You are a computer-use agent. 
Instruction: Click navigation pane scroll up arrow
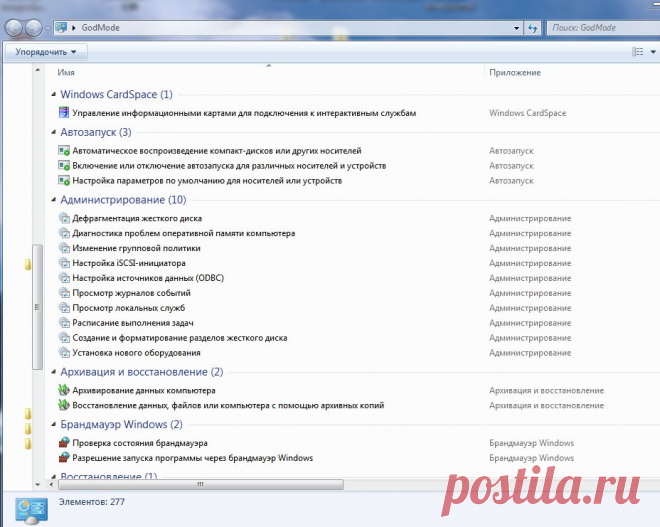[x=38, y=70]
